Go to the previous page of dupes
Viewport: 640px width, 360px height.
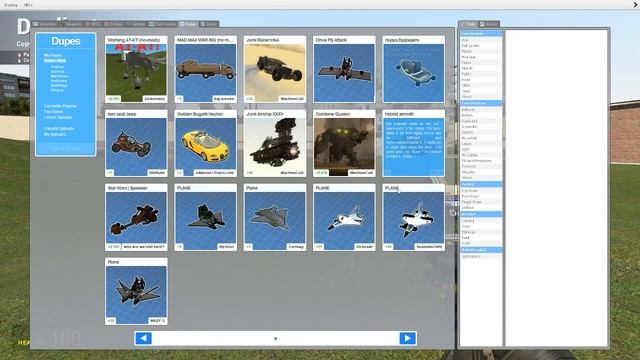143,338
